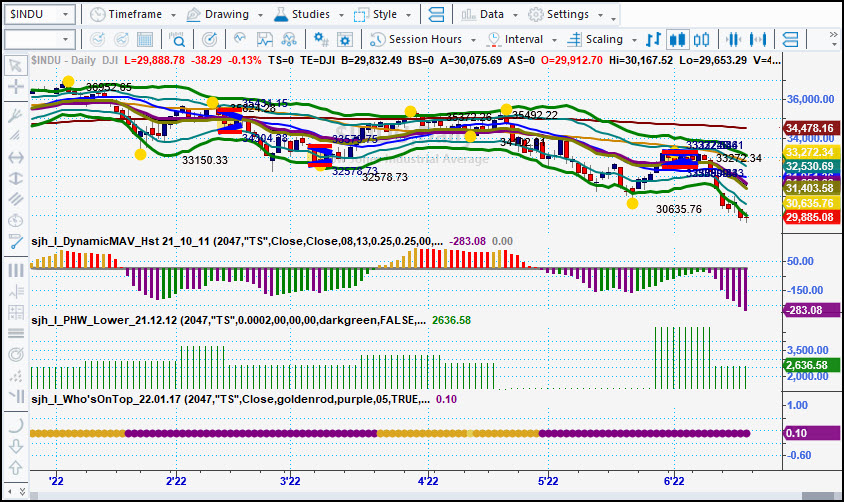Click the green 2,636.58 value tag
Image resolution: width=844 pixels, height=502 pixels.
pyautogui.click(x=810, y=365)
